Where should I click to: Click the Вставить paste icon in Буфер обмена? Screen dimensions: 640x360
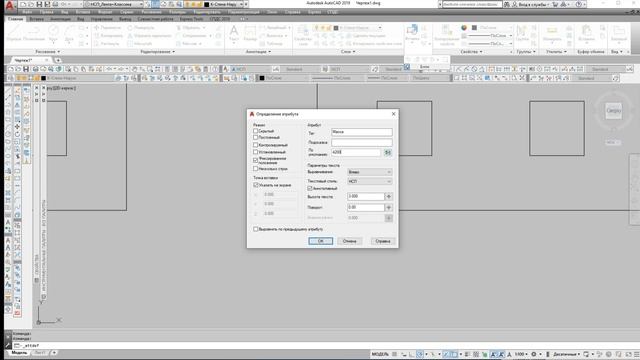point(587,33)
